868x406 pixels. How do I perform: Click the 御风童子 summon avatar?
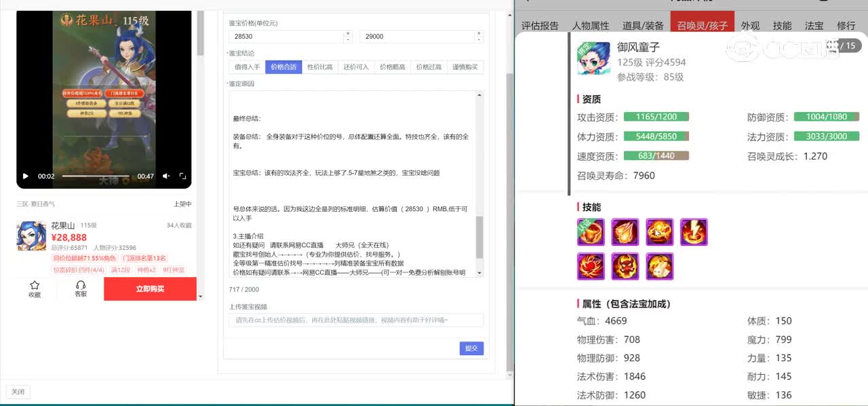click(x=593, y=58)
